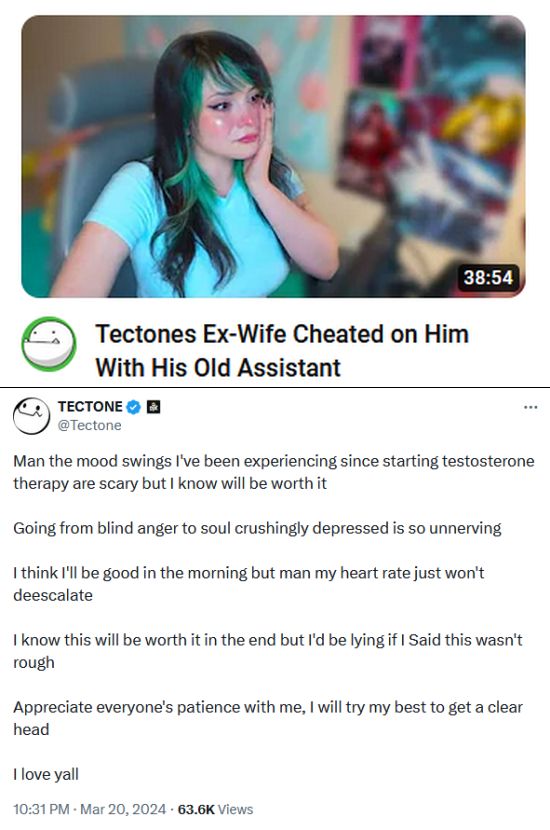Viewport: 550px width, 830px height.
Task: View the 63.6K Views count
Action: [215, 809]
